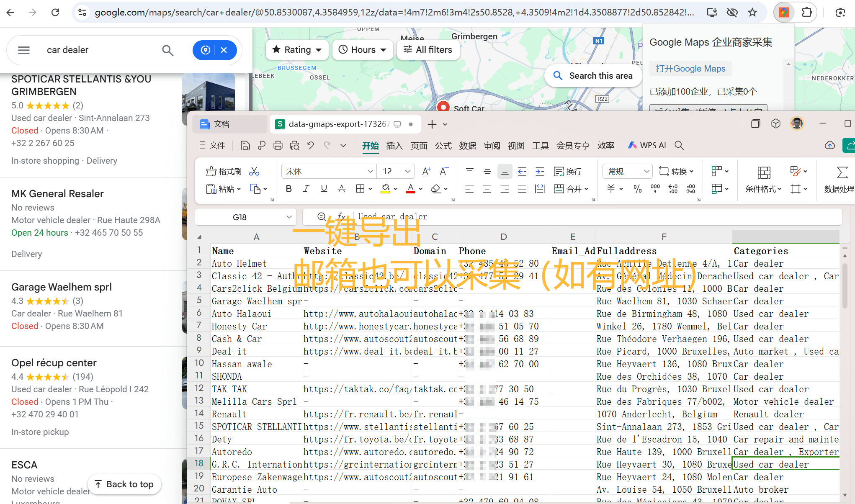This screenshot has width=855, height=504.
Task: Click the yellow fill color swatch
Action: coord(385,189)
